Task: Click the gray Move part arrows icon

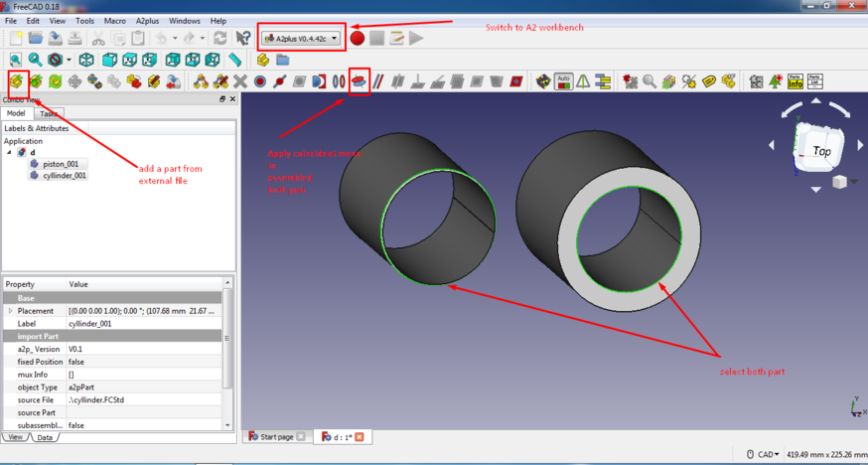Action: [74, 81]
